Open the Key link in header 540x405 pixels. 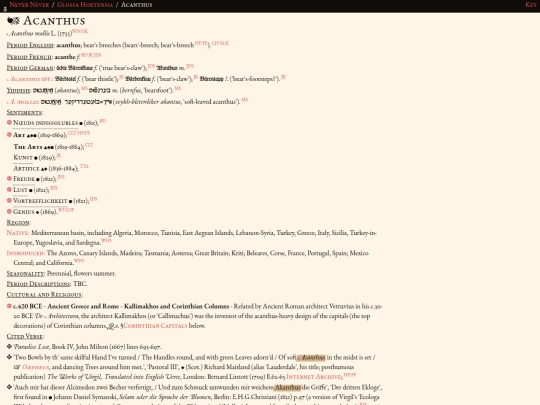531,4
